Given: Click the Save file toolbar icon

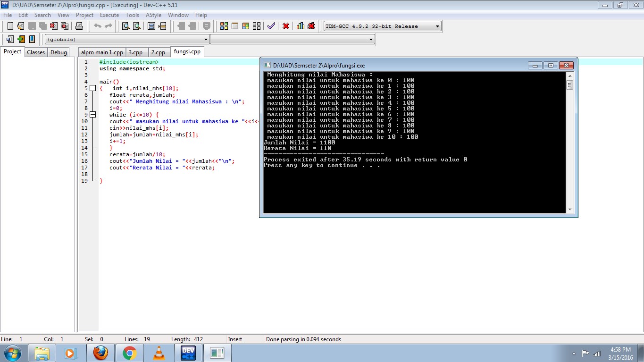Looking at the screenshot, I should click(x=32, y=26).
